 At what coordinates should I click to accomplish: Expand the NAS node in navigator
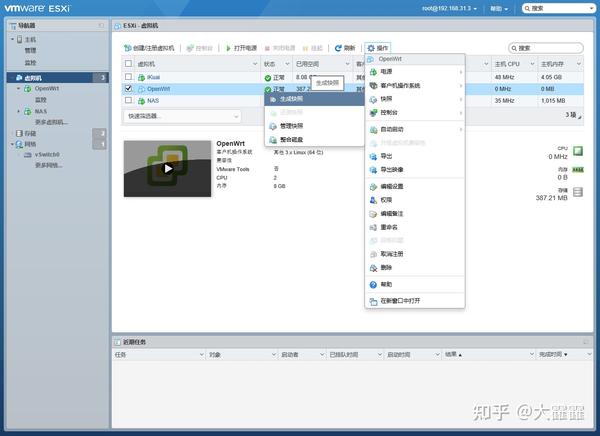pyautogui.click(x=18, y=111)
